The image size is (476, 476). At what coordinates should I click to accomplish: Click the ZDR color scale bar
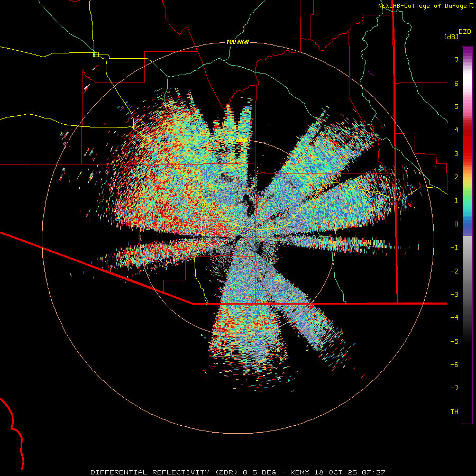[x=467, y=235]
